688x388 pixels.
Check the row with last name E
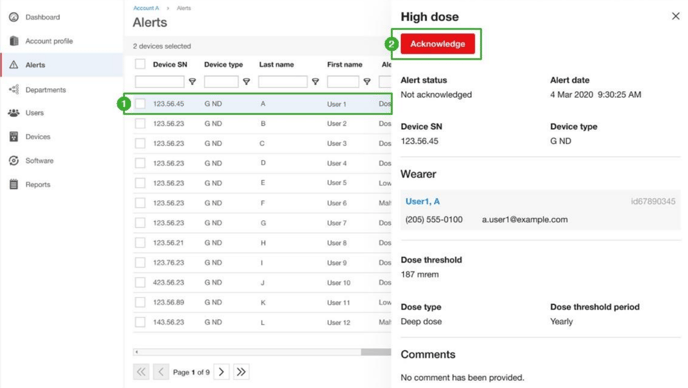coord(140,183)
